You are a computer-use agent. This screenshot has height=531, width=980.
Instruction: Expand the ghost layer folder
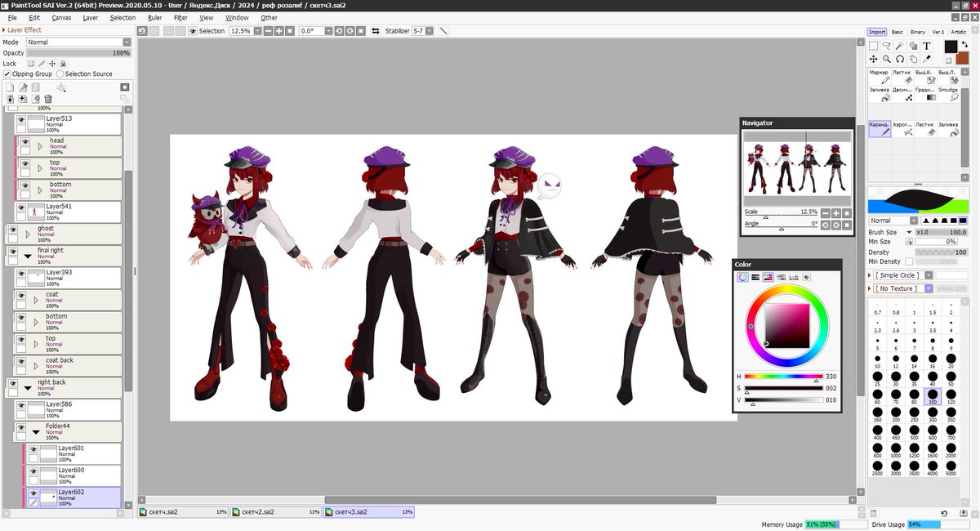click(x=28, y=234)
